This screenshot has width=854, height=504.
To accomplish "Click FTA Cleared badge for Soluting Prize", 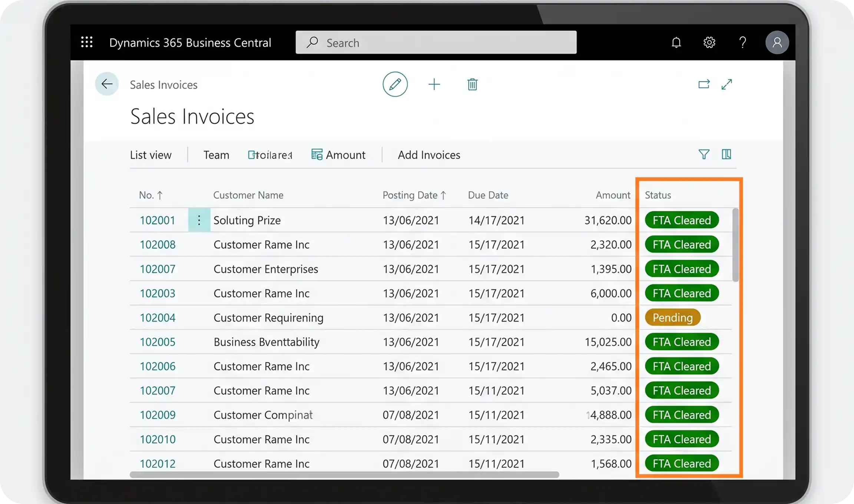I will tap(682, 220).
